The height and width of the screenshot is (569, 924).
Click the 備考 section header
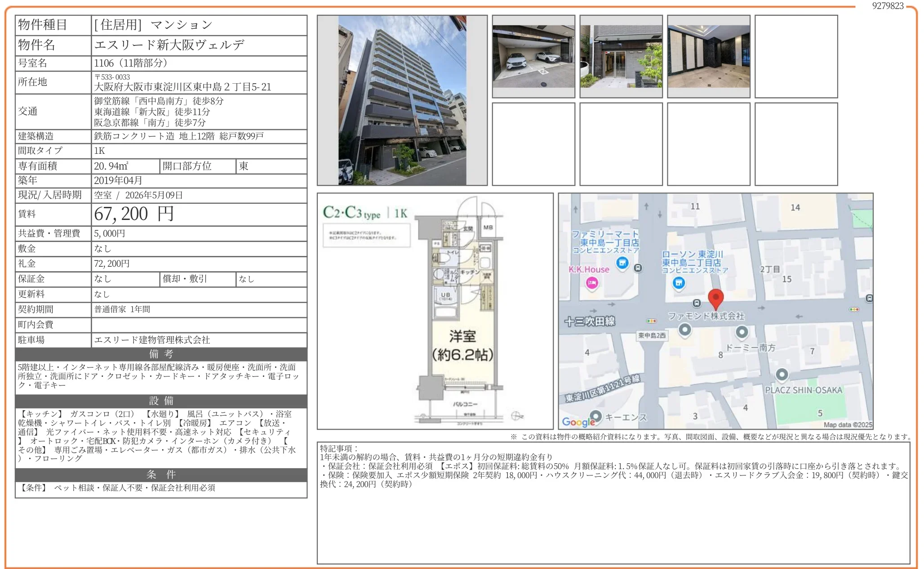(161, 354)
